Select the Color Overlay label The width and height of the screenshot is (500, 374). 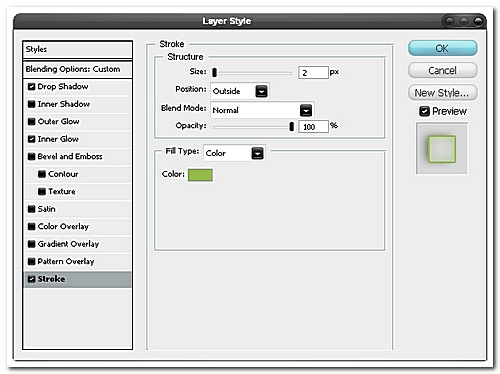click(x=63, y=226)
